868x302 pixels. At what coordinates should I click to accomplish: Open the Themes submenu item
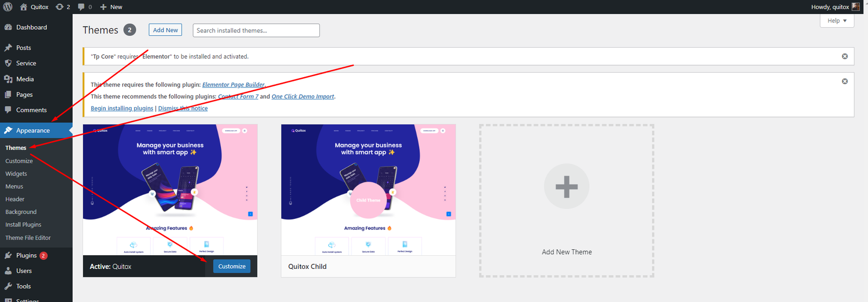[x=16, y=148]
